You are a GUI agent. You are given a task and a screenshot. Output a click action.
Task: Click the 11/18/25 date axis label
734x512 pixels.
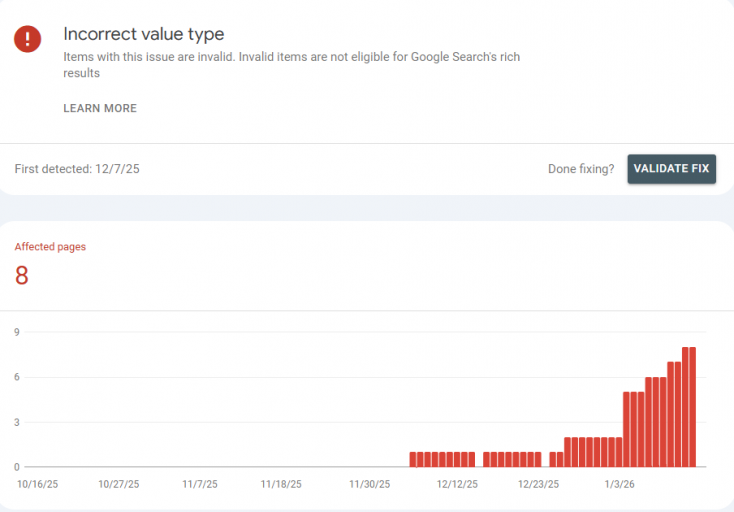pyautogui.click(x=281, y=484)
